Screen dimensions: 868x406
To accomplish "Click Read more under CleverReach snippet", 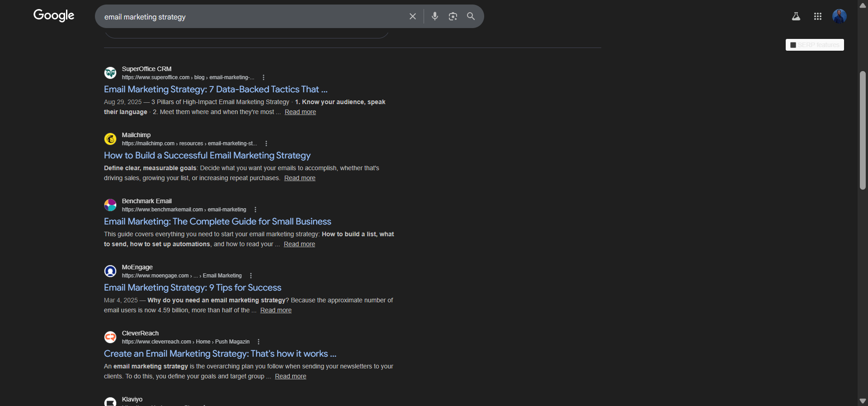I will tap(290, 376).
